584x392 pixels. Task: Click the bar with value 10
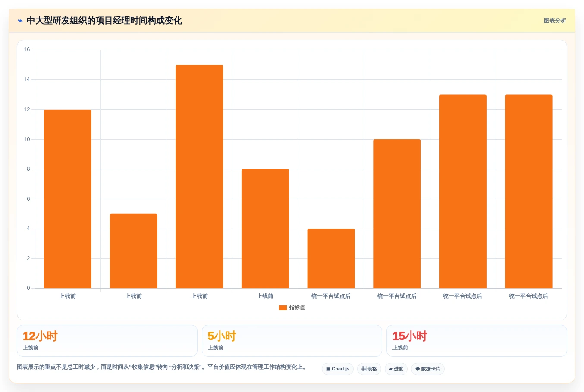pos(397,213)
